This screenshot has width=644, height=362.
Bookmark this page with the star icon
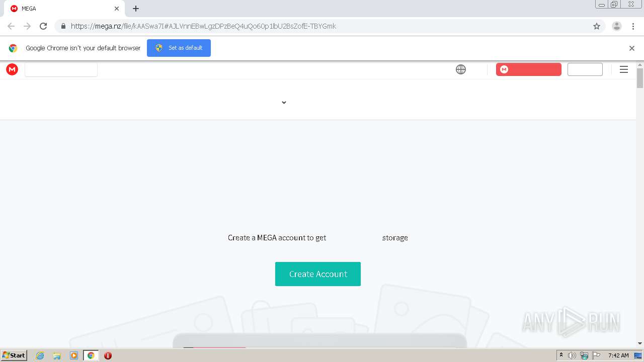[597, 26]
